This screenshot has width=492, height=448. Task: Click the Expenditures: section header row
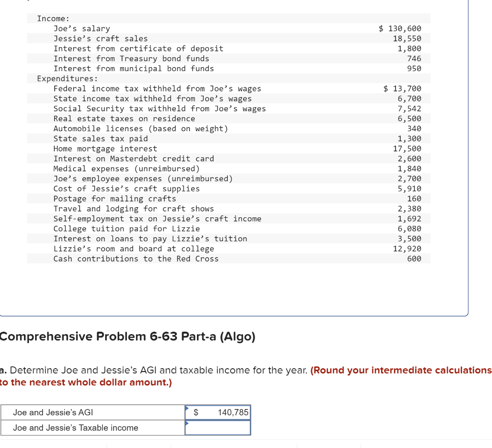point(60,78)
